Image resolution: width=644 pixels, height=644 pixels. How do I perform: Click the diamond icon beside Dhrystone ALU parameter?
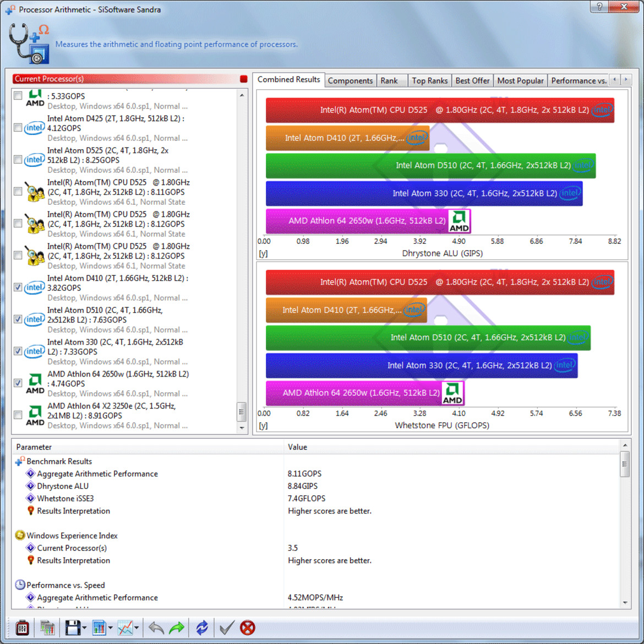30,486
